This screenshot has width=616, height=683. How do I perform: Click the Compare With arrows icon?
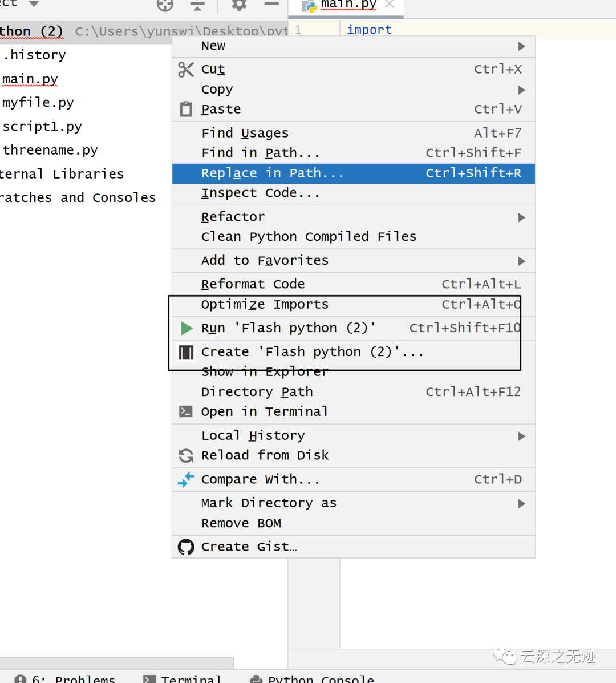[186, 479]
